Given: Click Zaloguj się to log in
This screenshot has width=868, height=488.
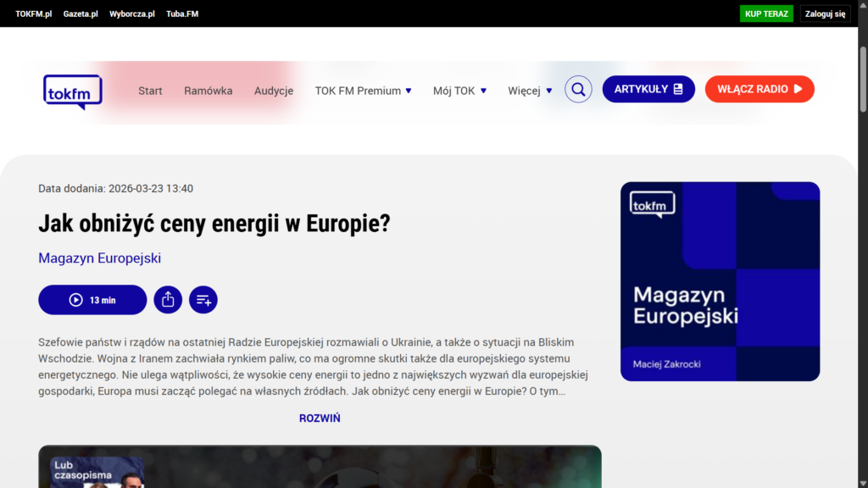Looking at the screenshot, I should point(825,14).
